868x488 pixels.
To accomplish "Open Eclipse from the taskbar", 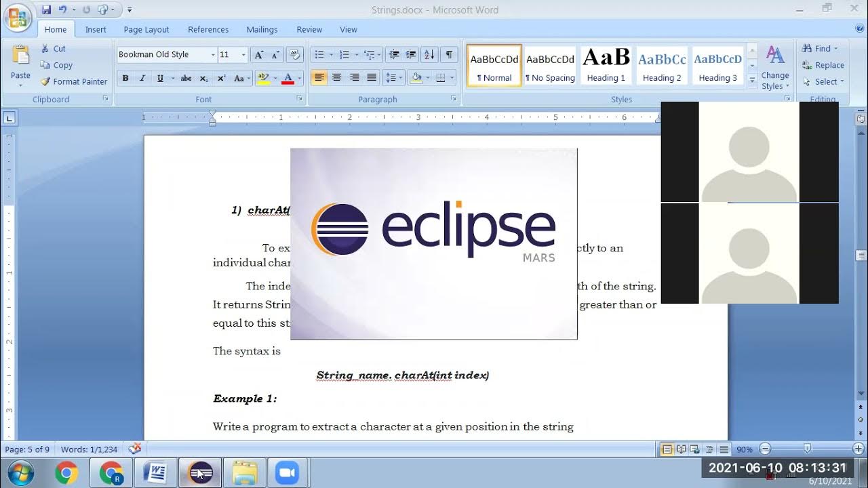I will [x=200, y=473].
